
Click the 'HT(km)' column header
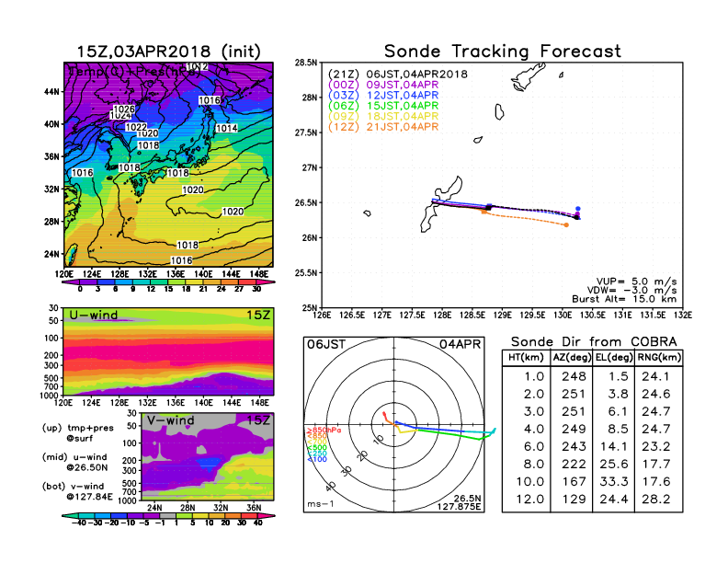526,358
